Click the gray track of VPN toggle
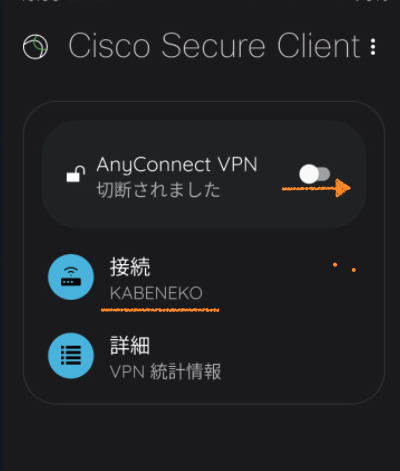The height and width of the screenshot is (471, 400). click(325, 174)
